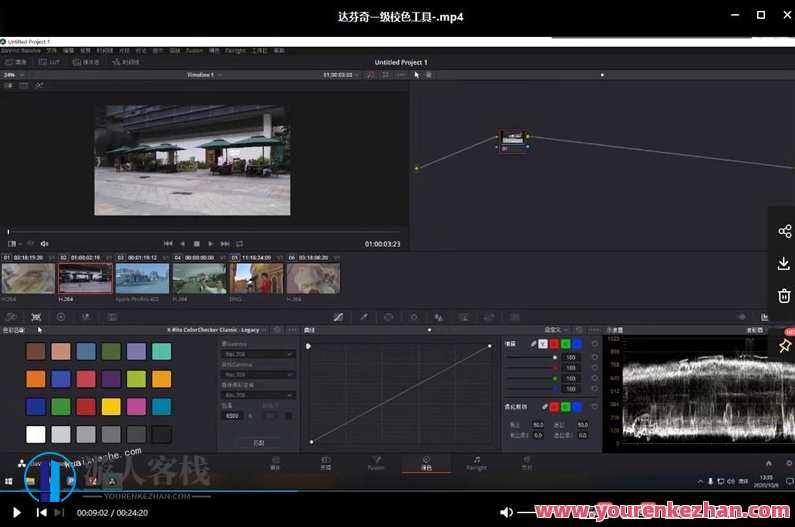The image size is (795, 527).
Task: Click the LUT button in top toolbar
Action: 50,62
